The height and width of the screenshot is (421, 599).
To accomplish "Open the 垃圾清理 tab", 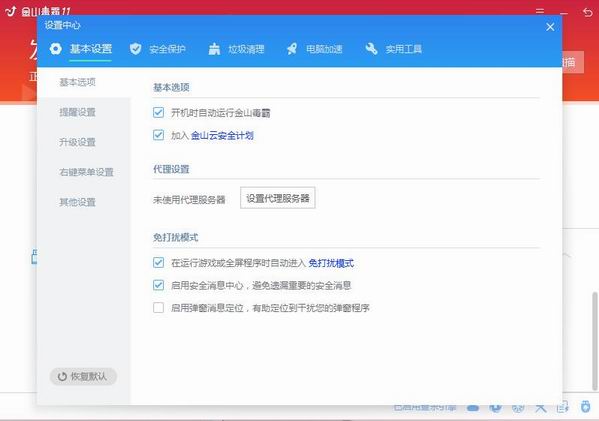I will [x=236, y=49].
